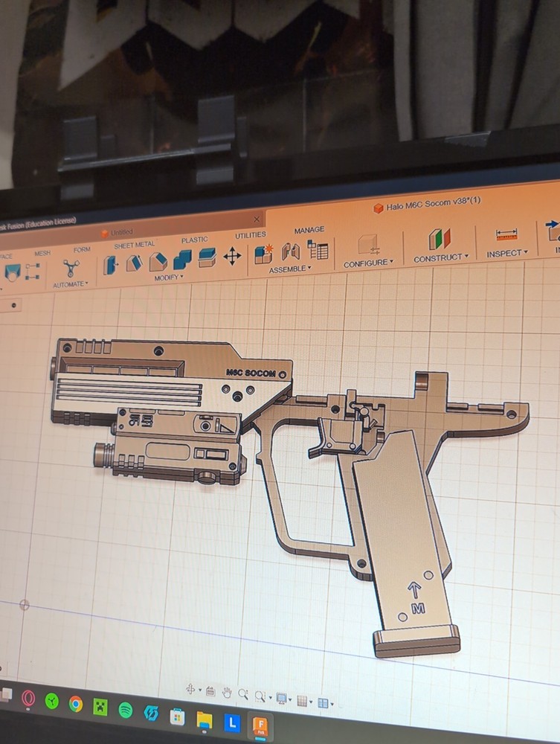Viewport: 560px width, 744px height.
Task: Switch to the Utilities tab
Action: pos(251,235)
